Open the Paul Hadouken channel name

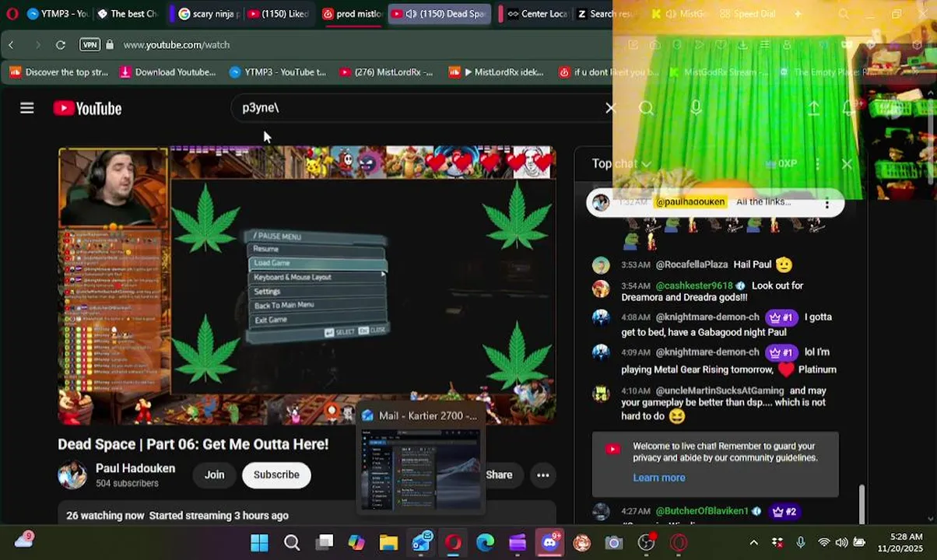135,468
